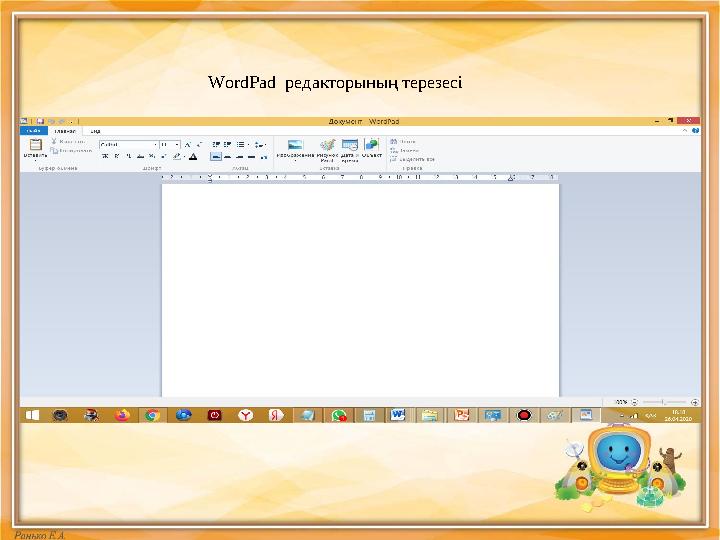Image resolution: width=720 pixels, height=540 pixels.
Task: Toggle Underline (Ч) formatting
Action: pos(129,157)
